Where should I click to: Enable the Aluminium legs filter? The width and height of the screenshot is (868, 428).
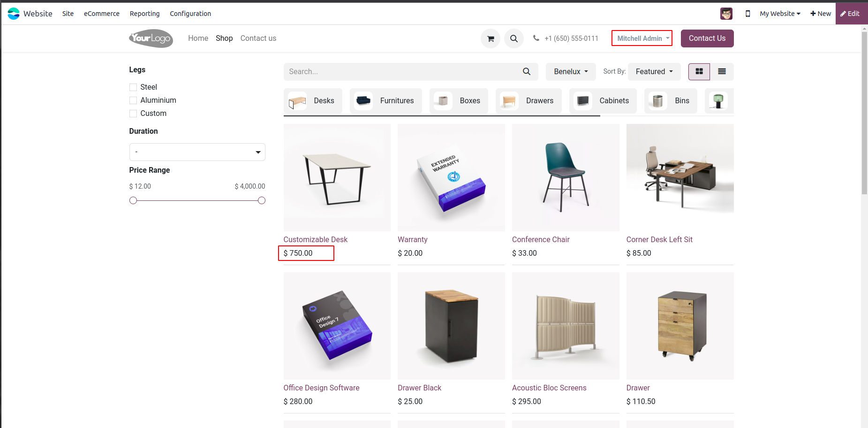[x=133, y=100]
